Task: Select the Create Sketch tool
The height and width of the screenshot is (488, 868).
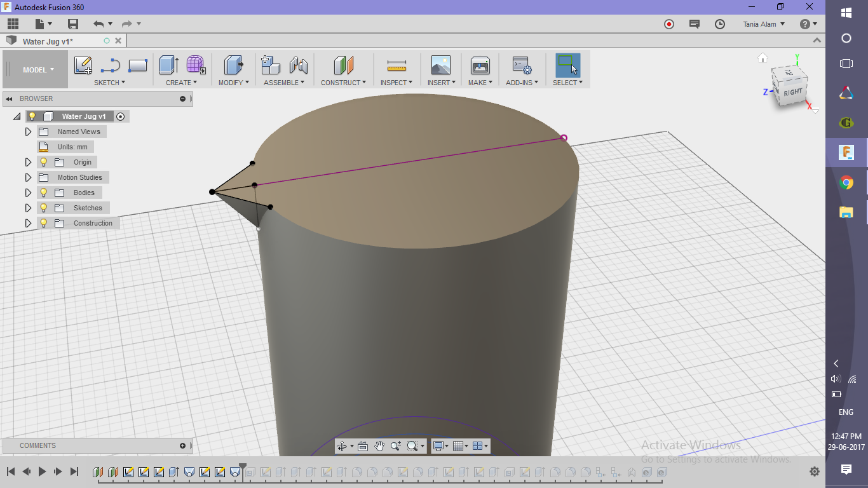Action: point(83,65)
